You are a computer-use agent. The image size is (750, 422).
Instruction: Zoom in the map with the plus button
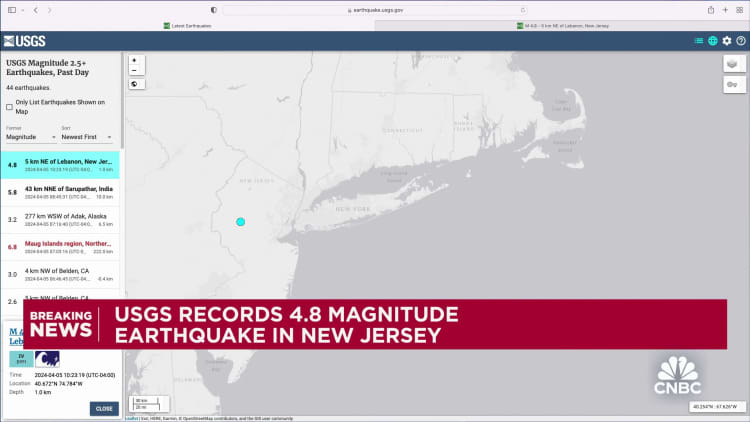134,60
